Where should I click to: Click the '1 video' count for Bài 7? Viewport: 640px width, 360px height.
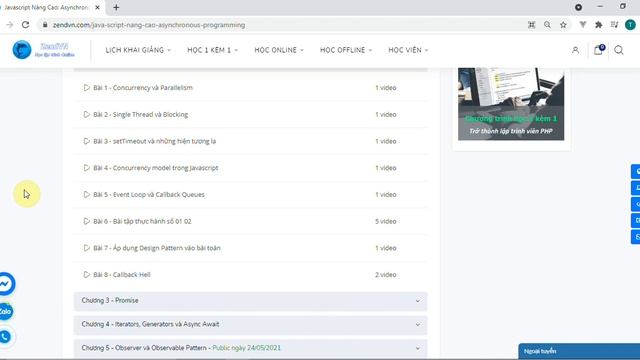click(386, 248)
